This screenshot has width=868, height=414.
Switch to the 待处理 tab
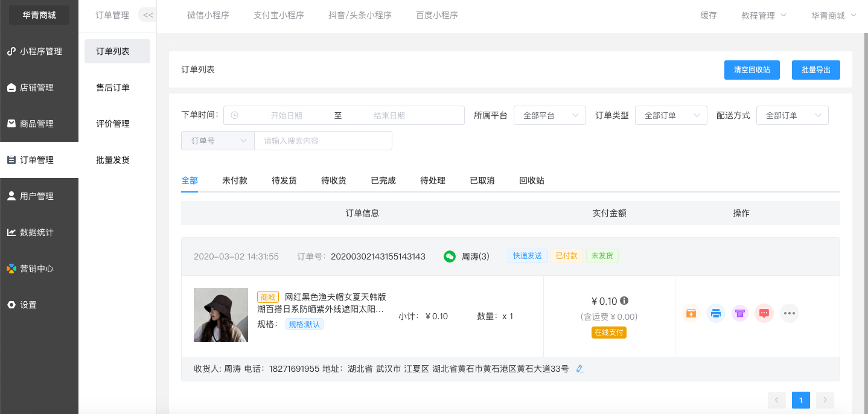433,180
